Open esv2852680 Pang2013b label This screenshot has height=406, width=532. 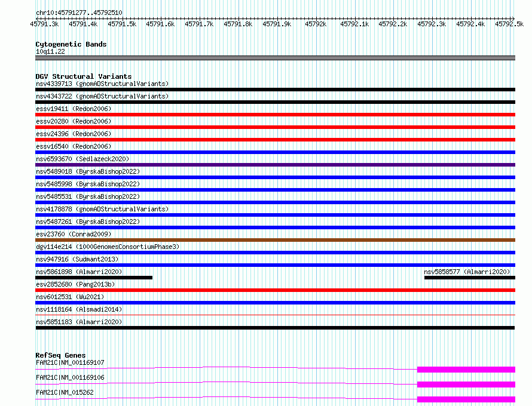pos(75,284)
